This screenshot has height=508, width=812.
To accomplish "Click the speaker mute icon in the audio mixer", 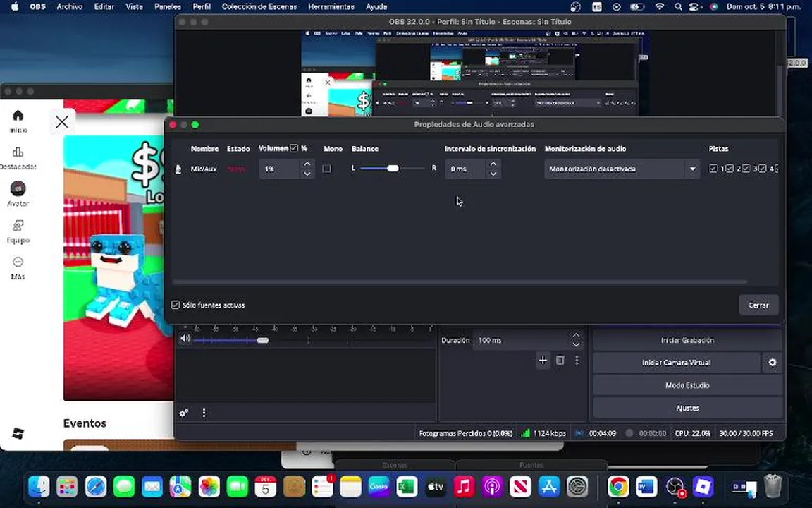I will pyautogui.click(x=185, y=339).
